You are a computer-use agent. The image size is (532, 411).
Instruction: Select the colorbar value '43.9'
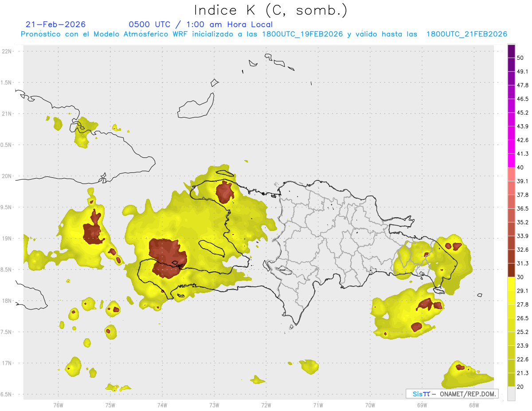523,126
